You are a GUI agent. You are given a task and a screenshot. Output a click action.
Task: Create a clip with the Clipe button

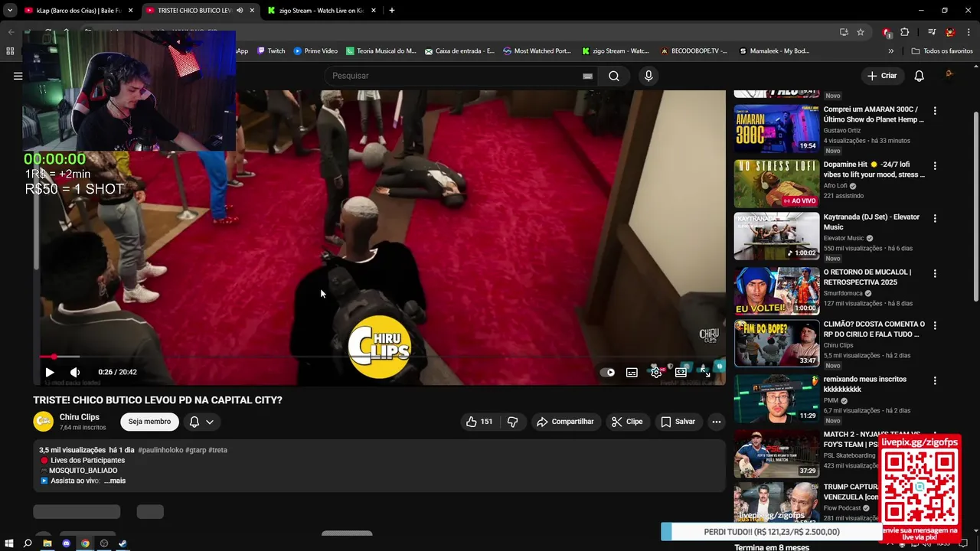point(627,422)
